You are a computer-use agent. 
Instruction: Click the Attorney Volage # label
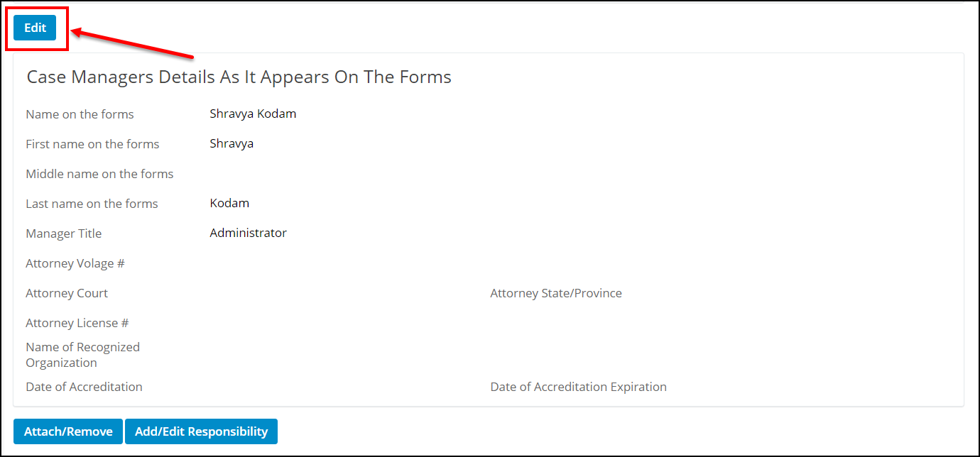[75, 263]
